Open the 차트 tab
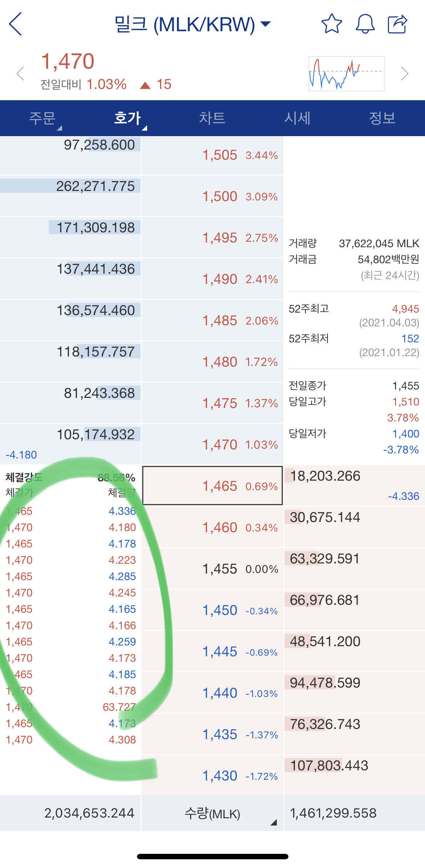The height and width of the screenshot is (868, 425). click(x=212, y=118)
